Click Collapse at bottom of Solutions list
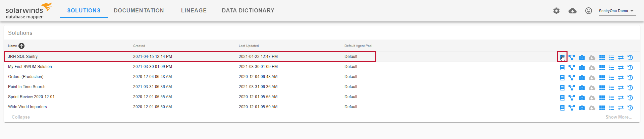644x139 pixels. tap(21, 117)
